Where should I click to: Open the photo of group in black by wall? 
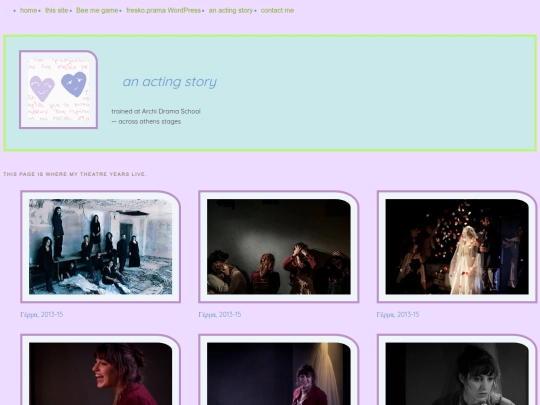coord(101,247)
